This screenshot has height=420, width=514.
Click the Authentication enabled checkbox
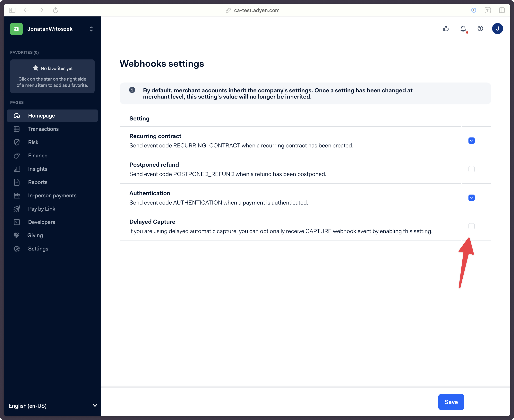coord(472,197)
